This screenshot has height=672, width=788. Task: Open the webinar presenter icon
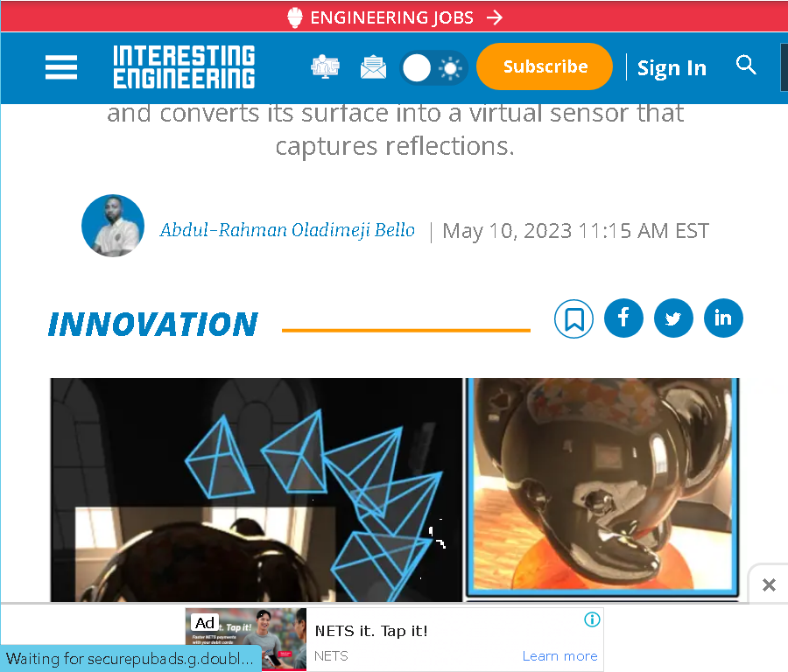coord(325,66)
